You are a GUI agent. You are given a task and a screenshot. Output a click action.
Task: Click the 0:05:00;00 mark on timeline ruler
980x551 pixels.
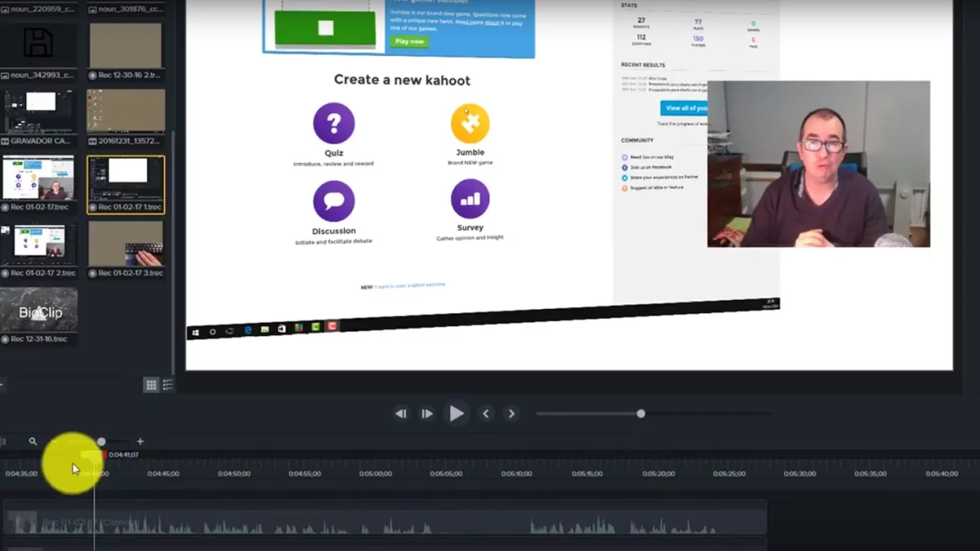tap(375, 474)
